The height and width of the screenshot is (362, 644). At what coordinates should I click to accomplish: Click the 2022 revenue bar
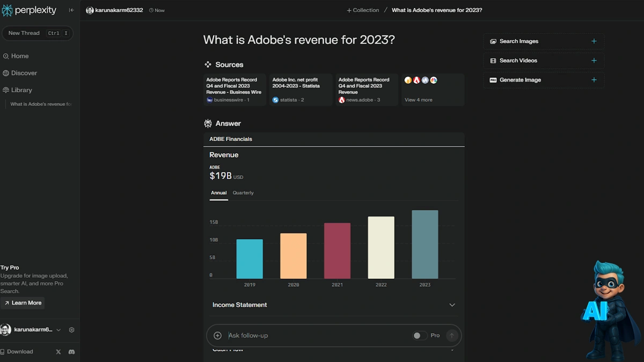click(x=381, y=248)
